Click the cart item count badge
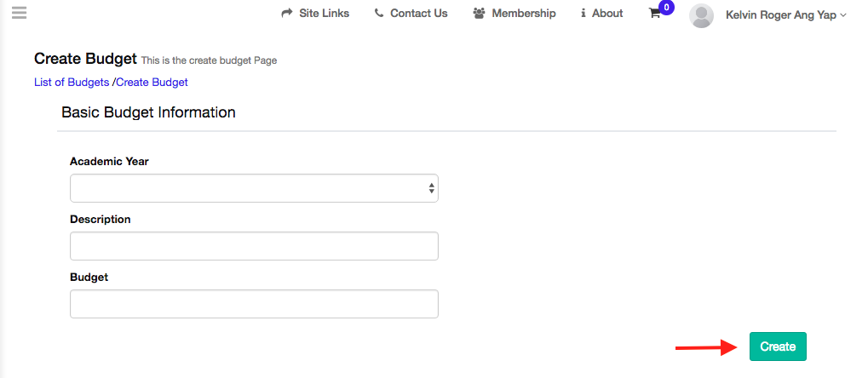Image resolution: width=868 pixels, height=378 pixels. pyautogui.click(x=667, y=8)
